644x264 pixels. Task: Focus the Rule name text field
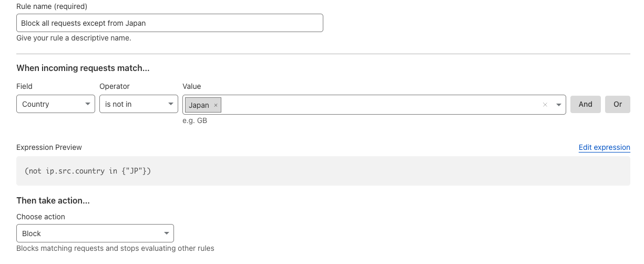pyautogui.click(x=170, y=23)
